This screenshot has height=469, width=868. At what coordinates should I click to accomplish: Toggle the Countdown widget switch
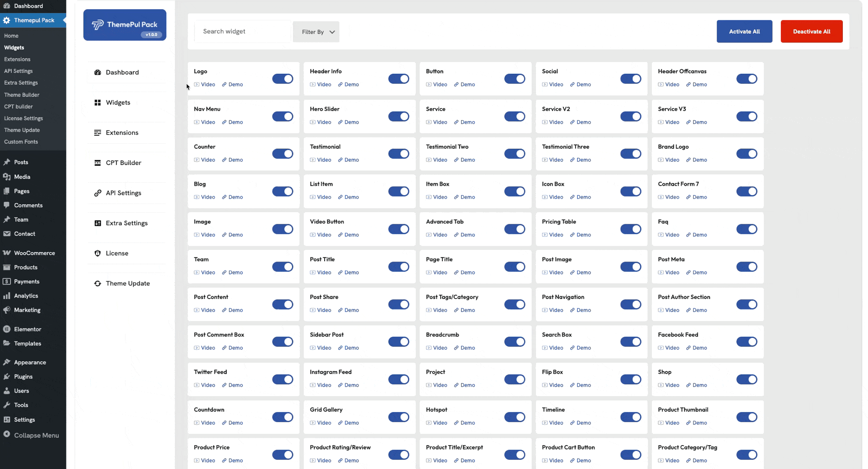tap(283, 417)
